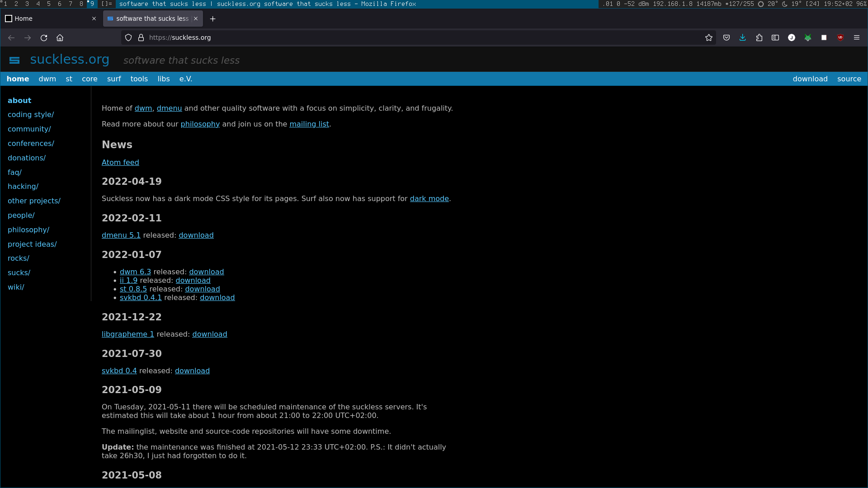868x488 pixels.
Task: Open the libs navigation item
Action: [x=164, y=79]
